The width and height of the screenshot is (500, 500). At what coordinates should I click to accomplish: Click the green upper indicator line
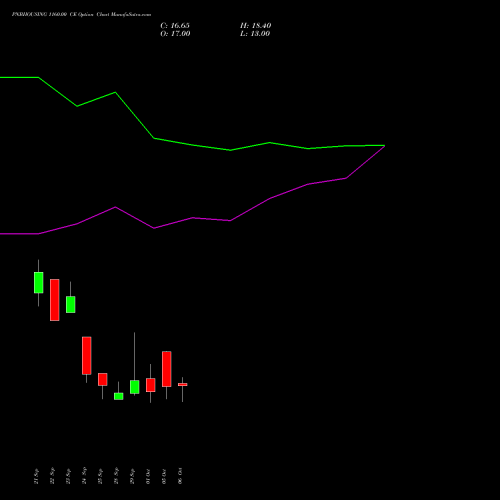point(192,145)
